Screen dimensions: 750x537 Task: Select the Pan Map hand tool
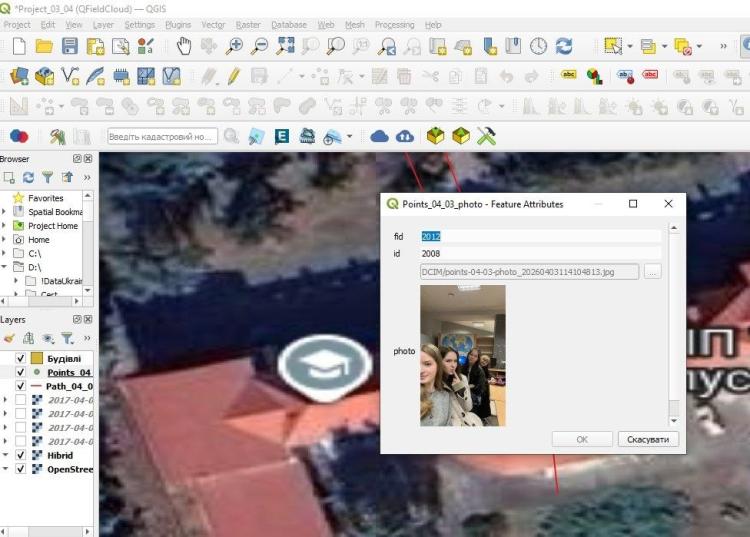click(184, 46)
